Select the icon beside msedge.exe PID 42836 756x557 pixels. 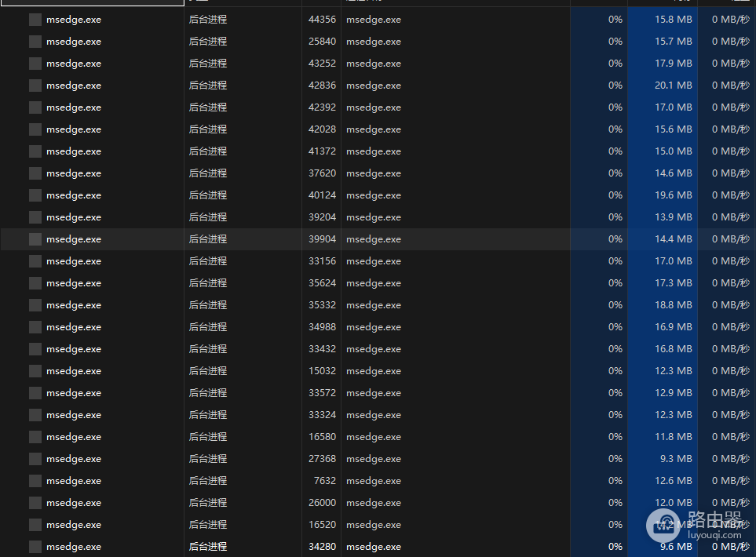[35, 86]
